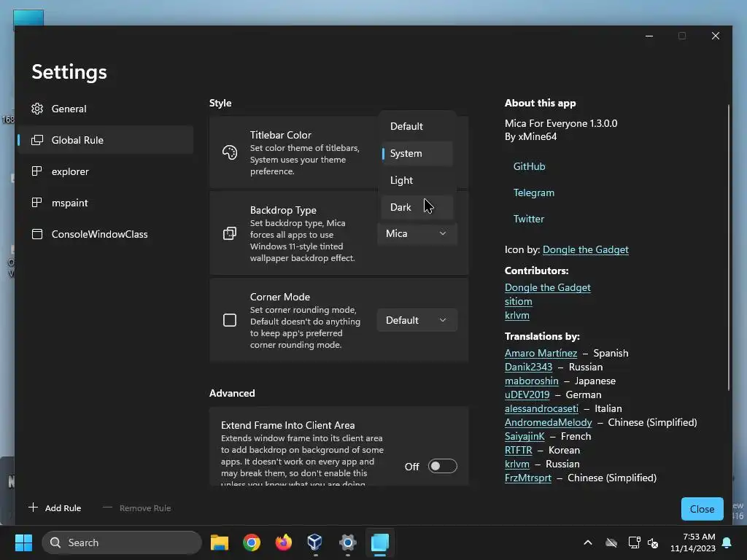Screen dimensions: 747x560
Task: Open the Telegram link
Action: tap(533, 192)
